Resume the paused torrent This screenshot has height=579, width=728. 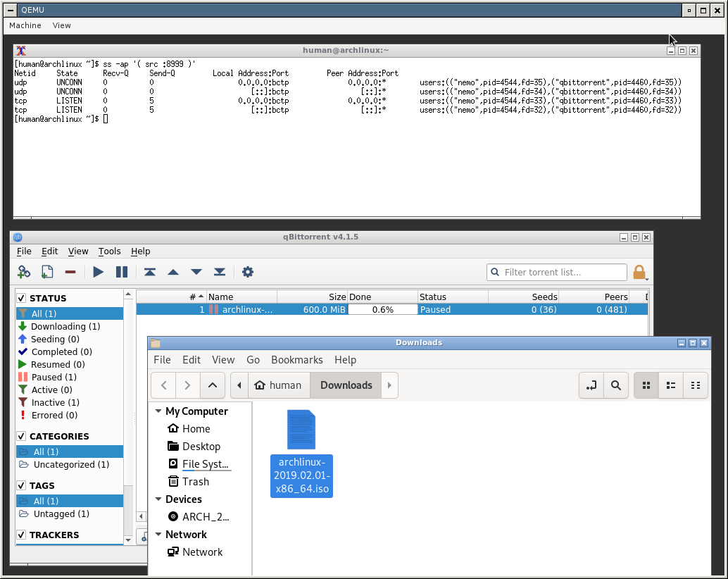point(98,271)
